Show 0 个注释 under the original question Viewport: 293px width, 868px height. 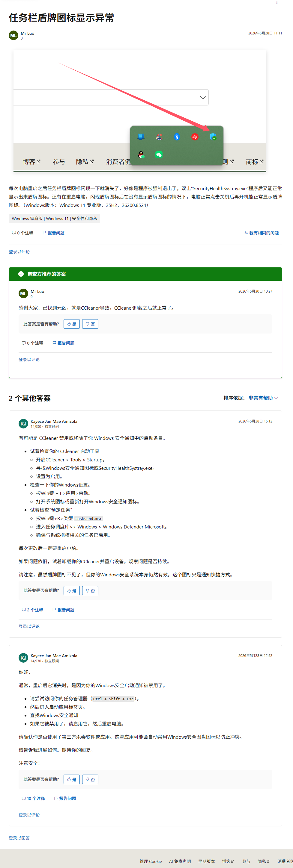pyautogui.click(x=22, y=233)
